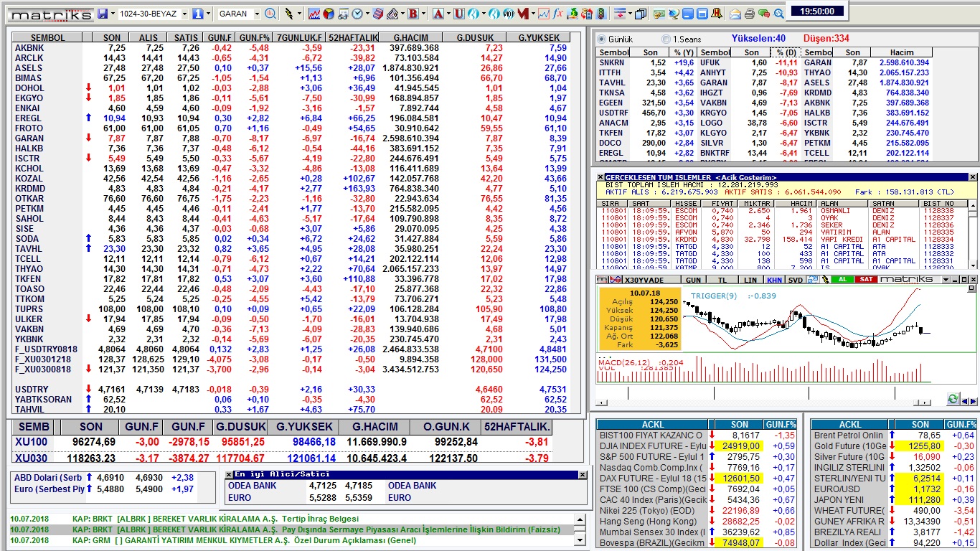
Task: Open the GARAN symbol combo box
Action: tap(239, 14)
